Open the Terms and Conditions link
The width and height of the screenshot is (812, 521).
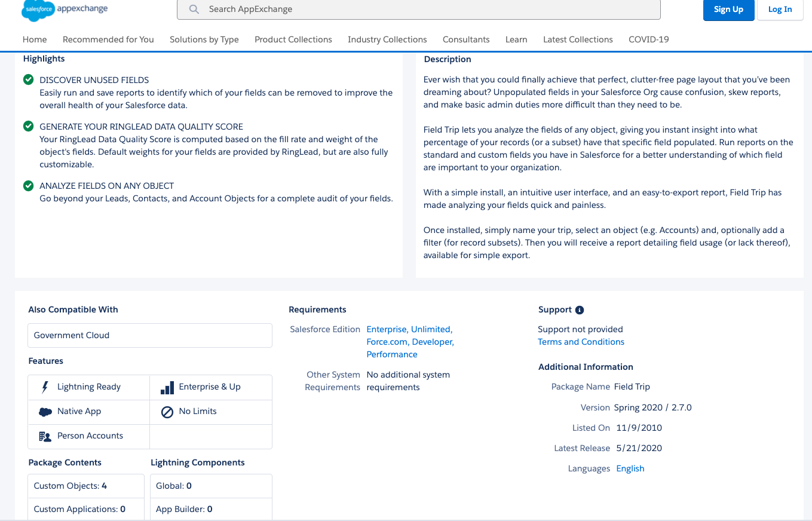click(x=581, y=342)
